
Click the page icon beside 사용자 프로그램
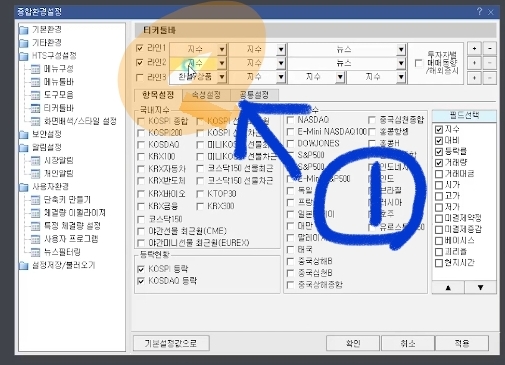click(35, 239)
